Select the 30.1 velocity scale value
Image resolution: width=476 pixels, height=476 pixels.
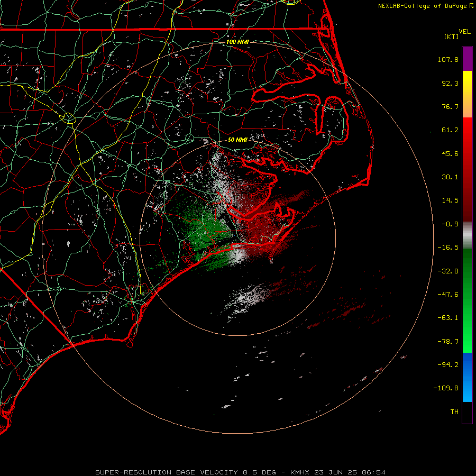click(x=450, y=177)
